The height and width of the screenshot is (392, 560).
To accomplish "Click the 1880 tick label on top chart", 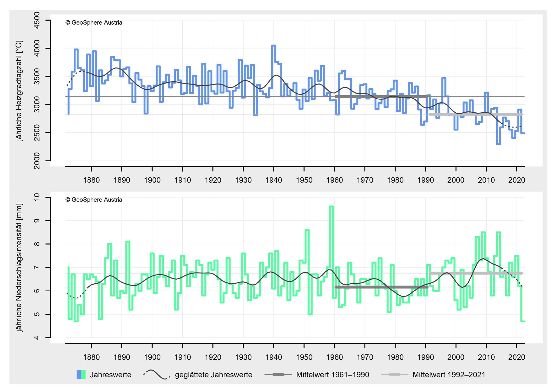I will click(x=91, y=180).
